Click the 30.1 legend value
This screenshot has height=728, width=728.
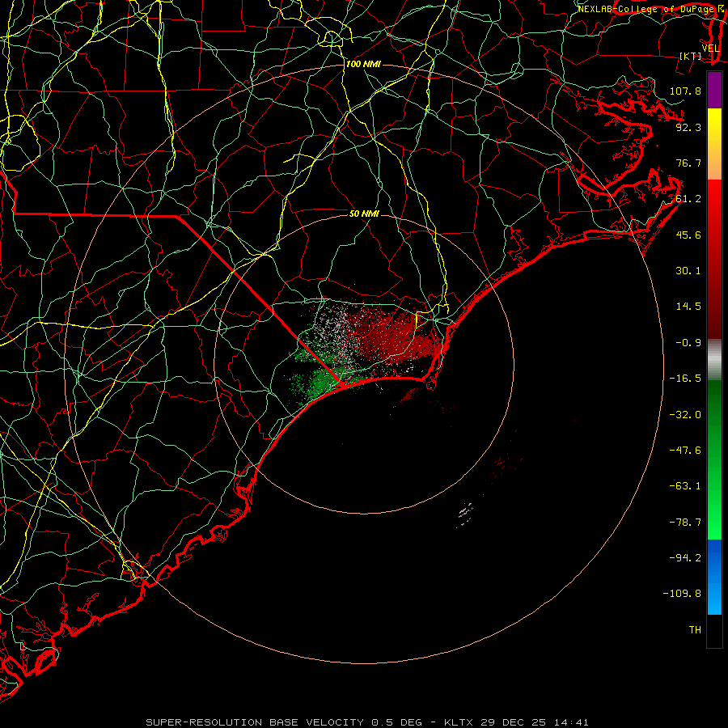pos(688,271)
